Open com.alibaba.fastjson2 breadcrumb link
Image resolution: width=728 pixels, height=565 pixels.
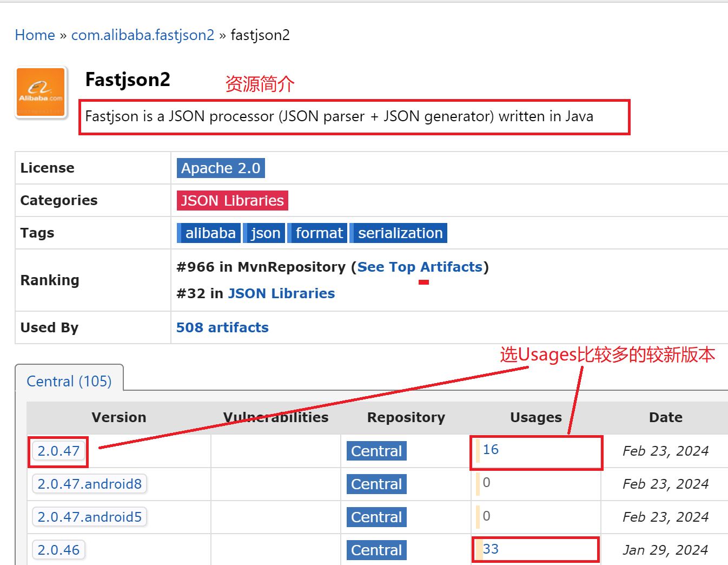[143, 35]
